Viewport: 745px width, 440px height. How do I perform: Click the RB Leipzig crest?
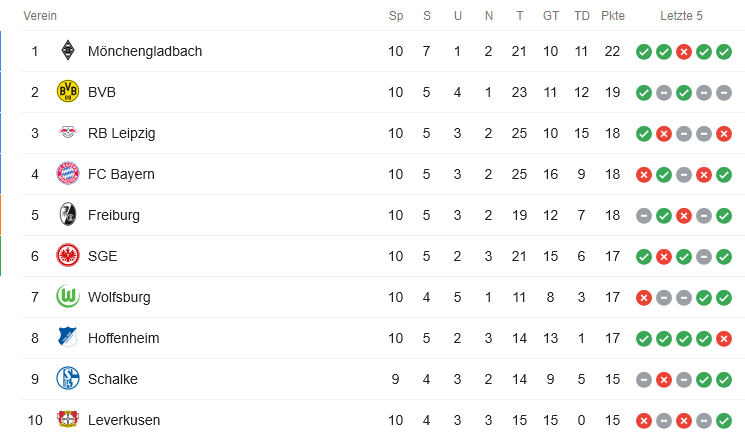[68, 133]
